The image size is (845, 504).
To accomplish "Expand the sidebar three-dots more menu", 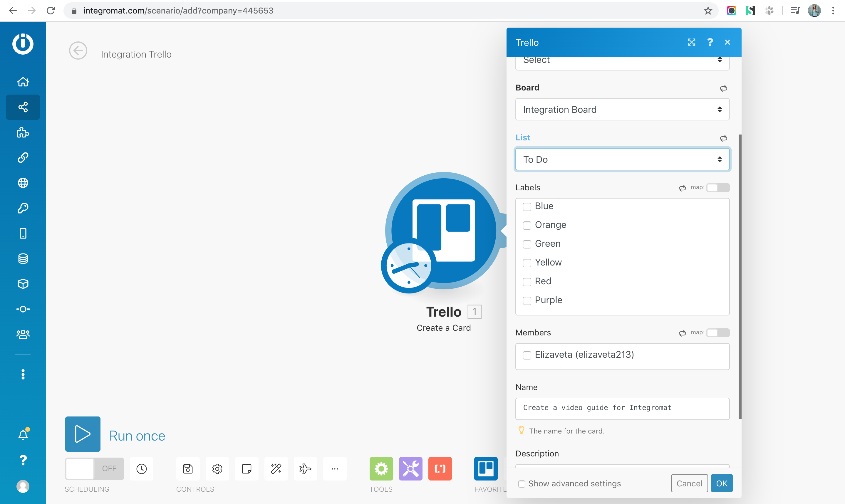I will tap(23, 374).
